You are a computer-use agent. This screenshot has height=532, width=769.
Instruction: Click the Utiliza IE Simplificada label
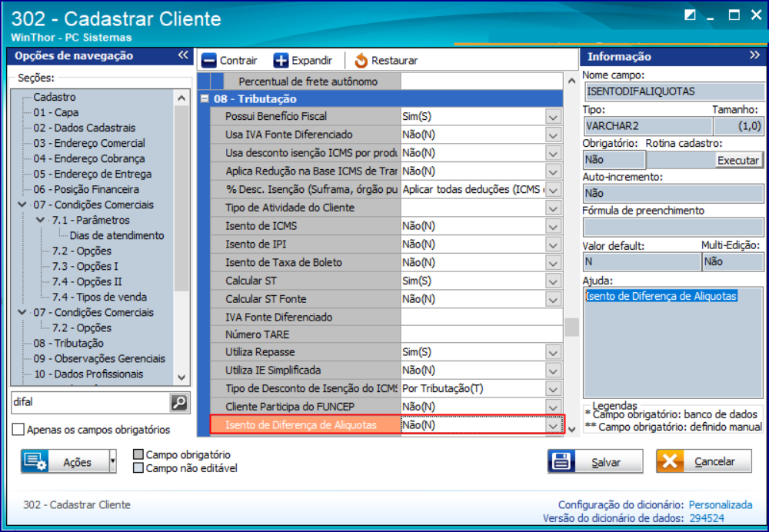tap(273, 371)
